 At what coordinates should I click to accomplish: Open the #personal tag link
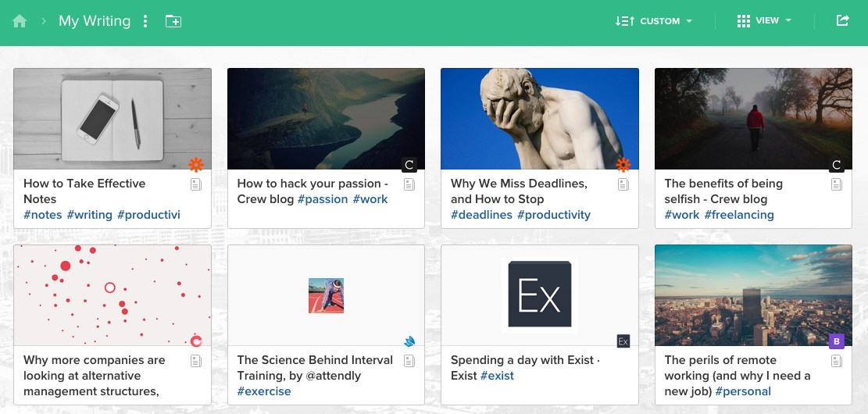pos(743,391)
